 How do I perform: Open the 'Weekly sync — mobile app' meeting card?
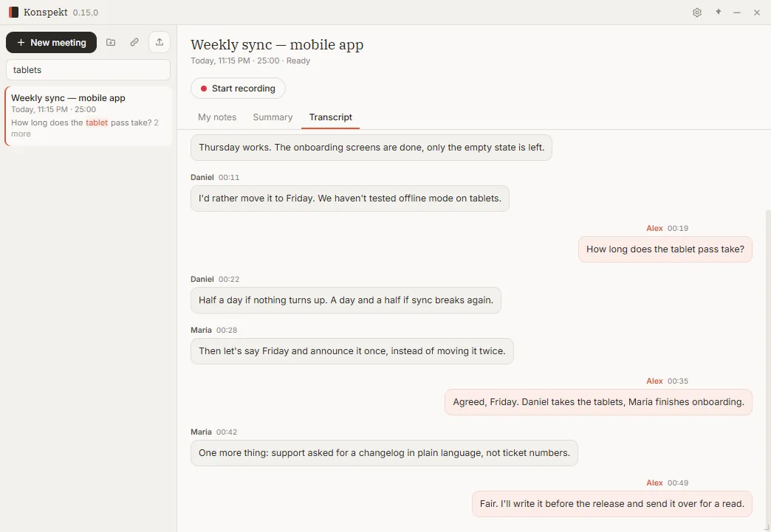pos(88,116)
